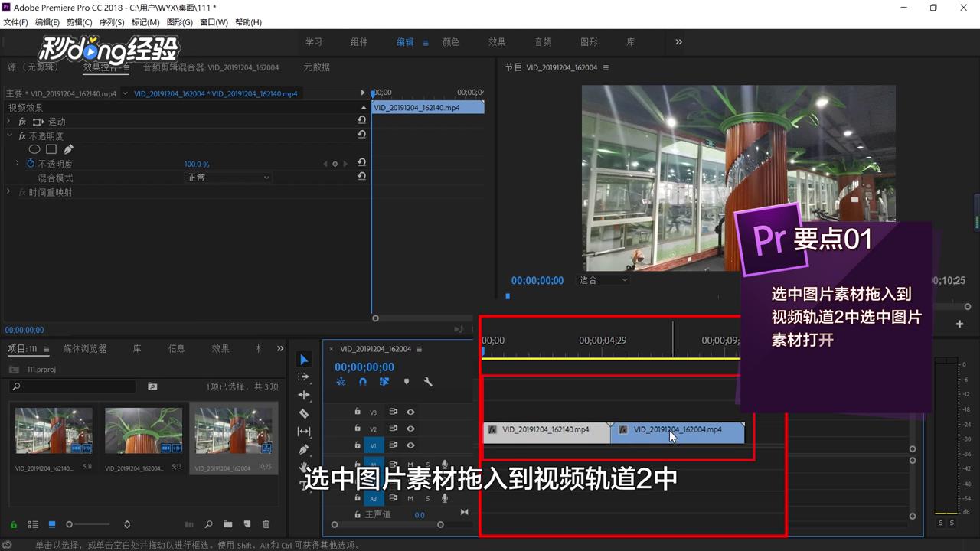Toggle project read-only lock icon
Viewport: 980px width, 551px height.
click(x=13, y=524)
